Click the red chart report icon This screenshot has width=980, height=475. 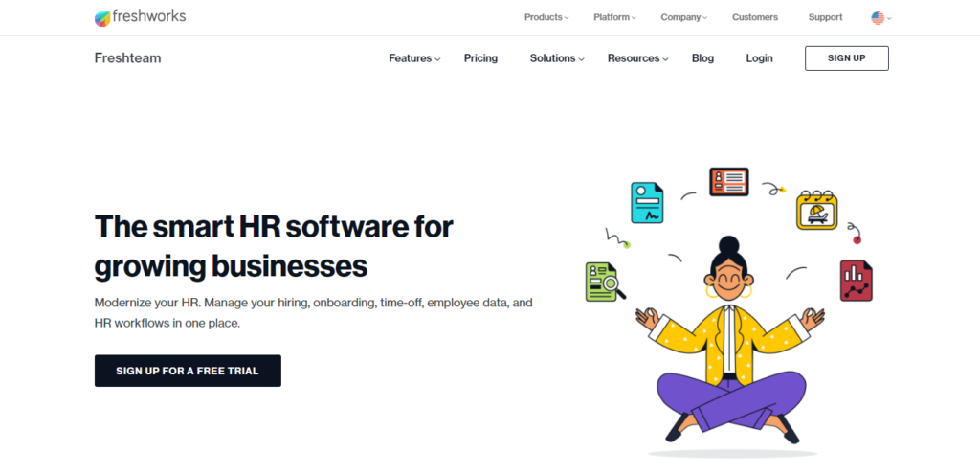856,281
